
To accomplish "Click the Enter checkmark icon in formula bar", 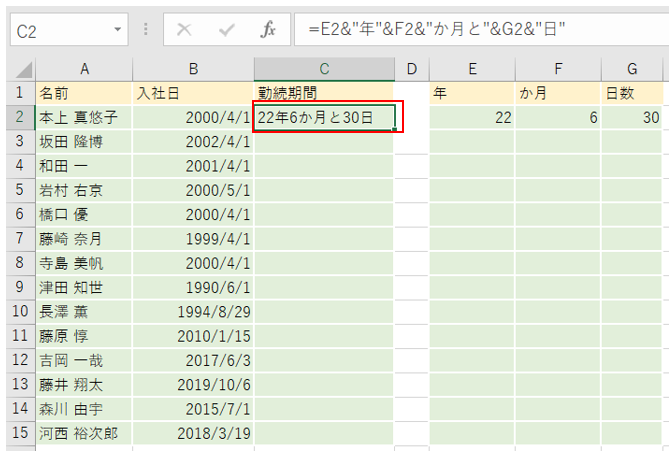I will tap(226, 30).
